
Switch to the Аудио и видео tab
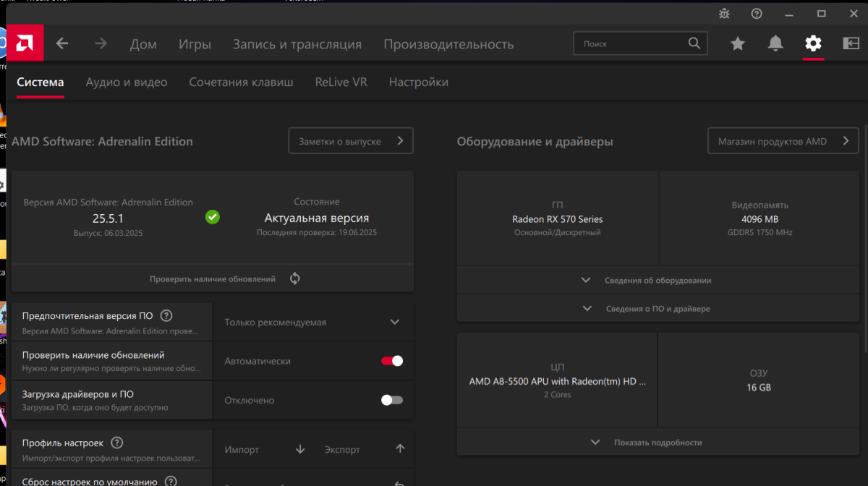(126, 82)
